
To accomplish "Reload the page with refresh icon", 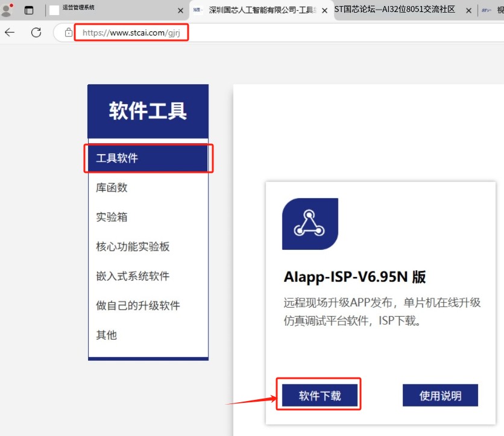I will point(36,32).
